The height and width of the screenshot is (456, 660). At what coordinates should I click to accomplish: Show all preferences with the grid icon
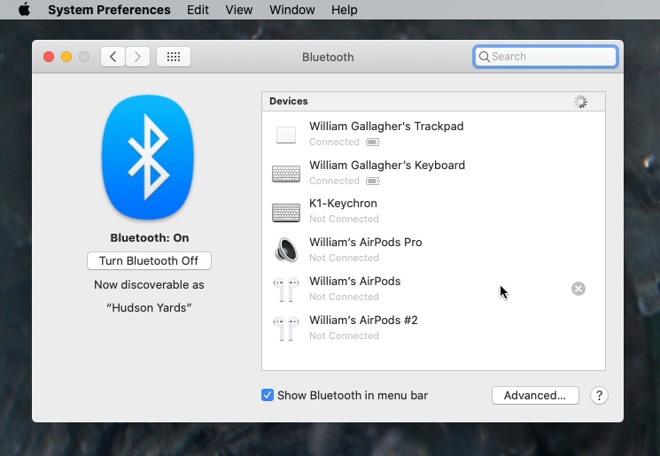coord(173,56)
